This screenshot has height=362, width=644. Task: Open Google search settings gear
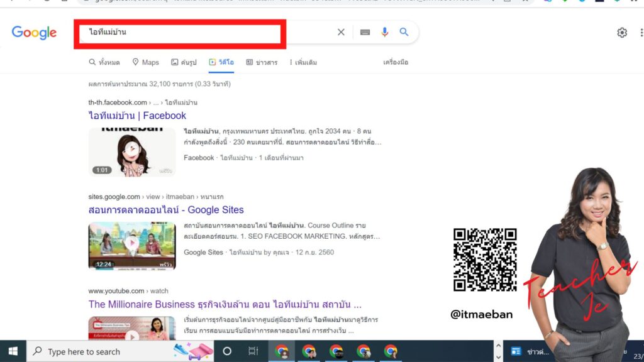[x=622, y=32]
